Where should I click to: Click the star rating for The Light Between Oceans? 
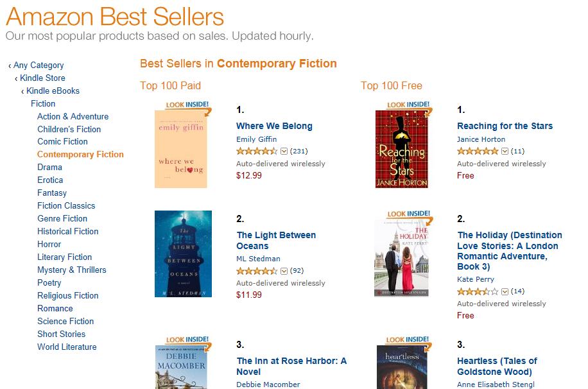[257, 271]
